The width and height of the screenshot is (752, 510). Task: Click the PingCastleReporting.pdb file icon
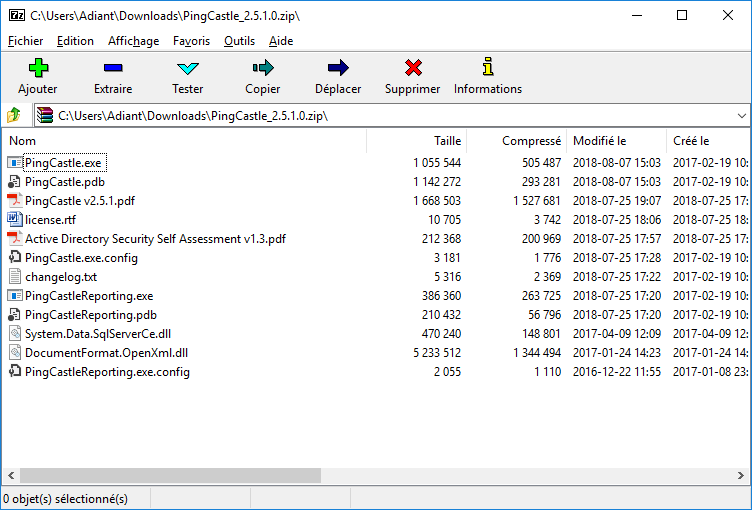point(14,315)
